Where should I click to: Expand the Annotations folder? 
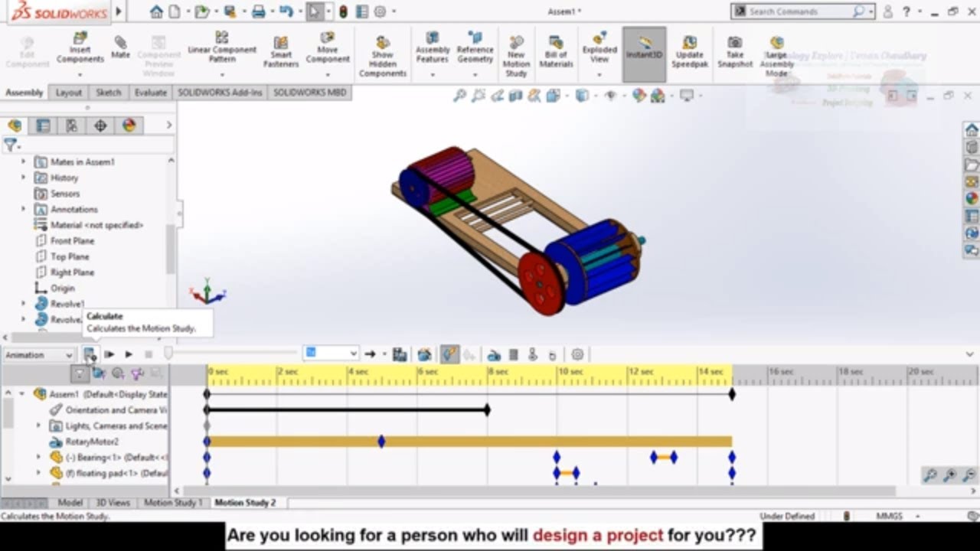[23, 209]
